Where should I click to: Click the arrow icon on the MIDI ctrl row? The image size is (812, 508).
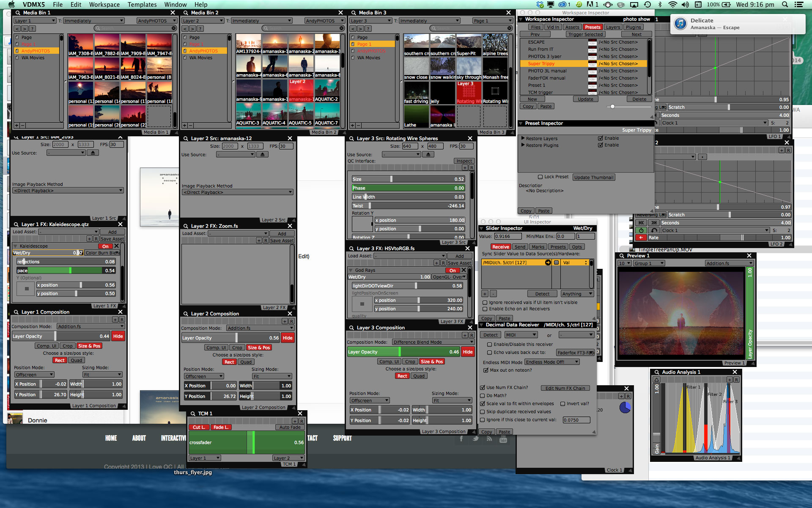[x=548, y=262]
